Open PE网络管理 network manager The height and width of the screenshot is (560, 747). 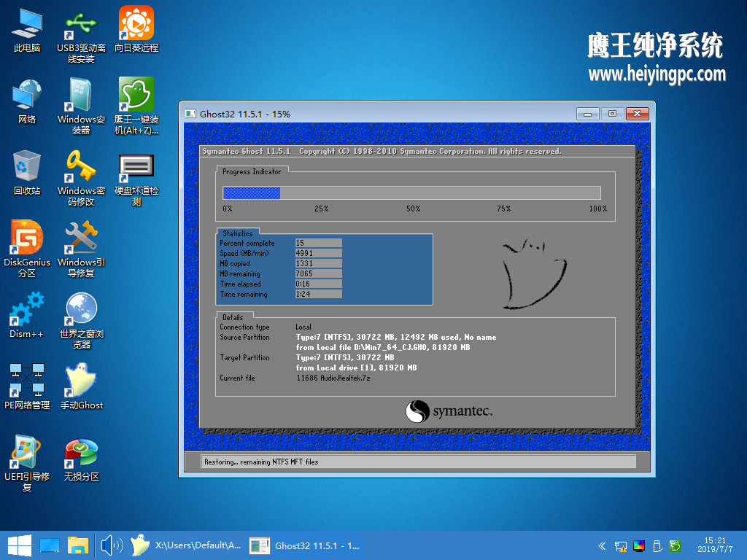[27, 386]
